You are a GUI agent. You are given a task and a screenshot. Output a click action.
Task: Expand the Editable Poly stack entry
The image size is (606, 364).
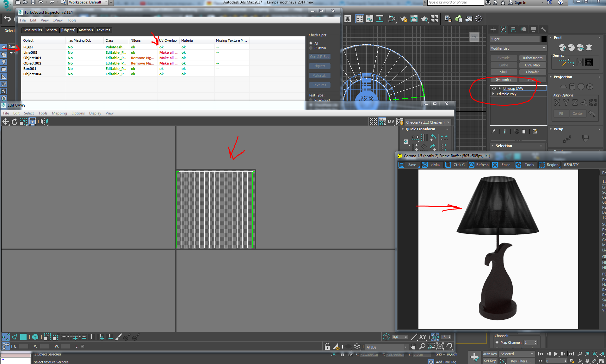[493, 94]
